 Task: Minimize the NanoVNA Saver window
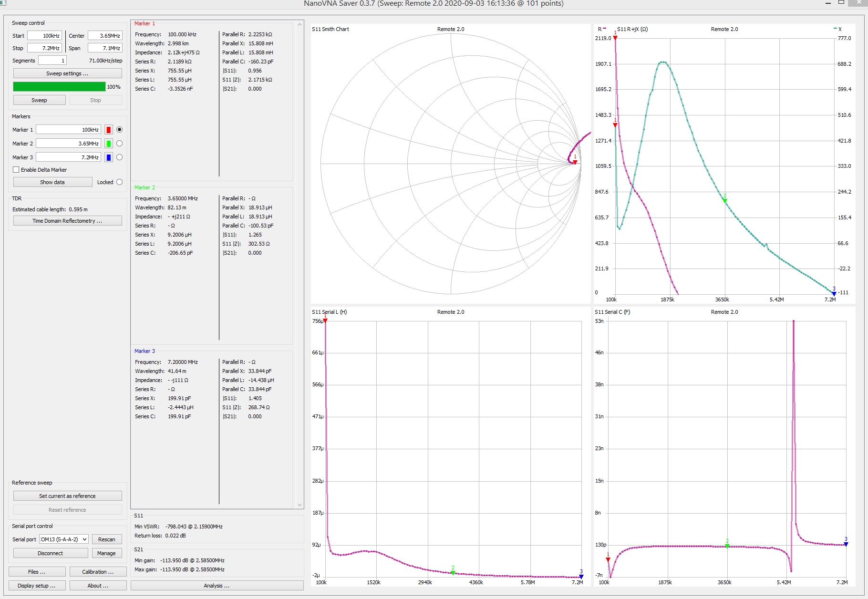[x=828, y=2]
